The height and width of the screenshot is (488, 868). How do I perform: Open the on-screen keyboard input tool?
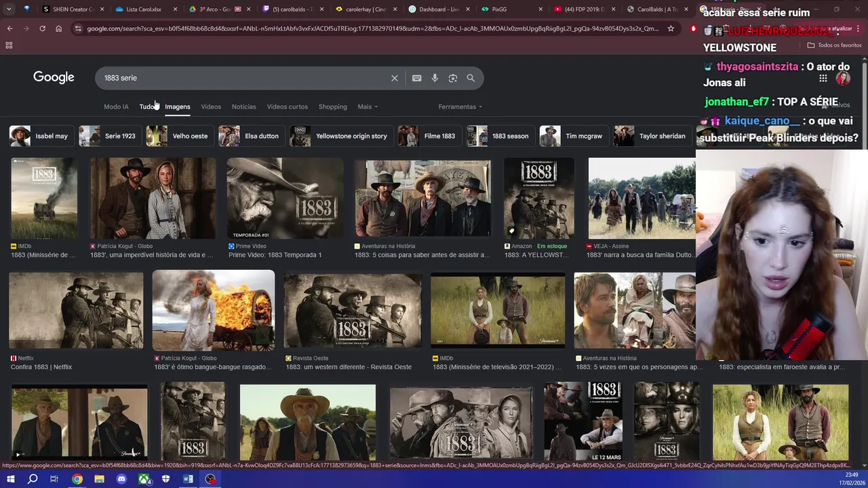(x=417, y=78)
